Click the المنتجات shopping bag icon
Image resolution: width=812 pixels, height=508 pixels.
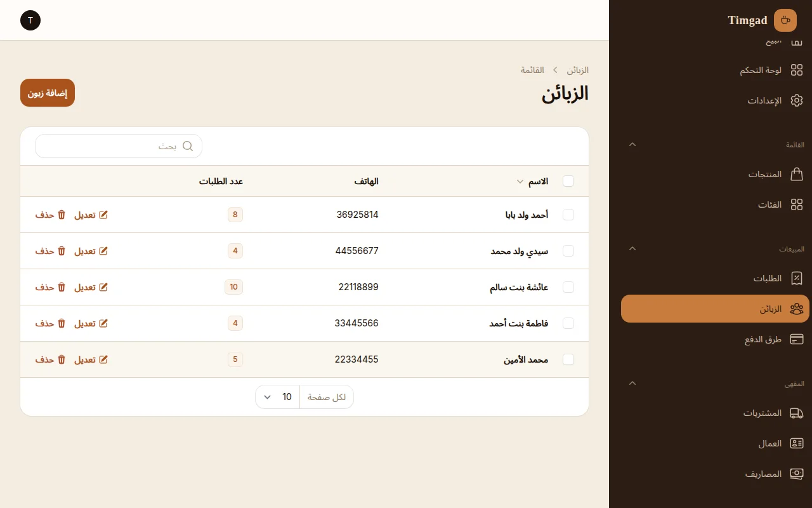point(797,174)
